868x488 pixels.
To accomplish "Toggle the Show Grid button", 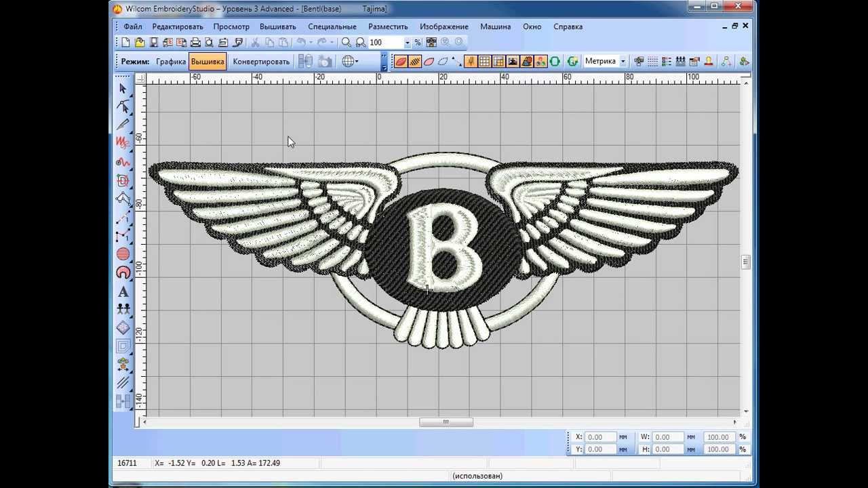I will (x=485, y=61).
